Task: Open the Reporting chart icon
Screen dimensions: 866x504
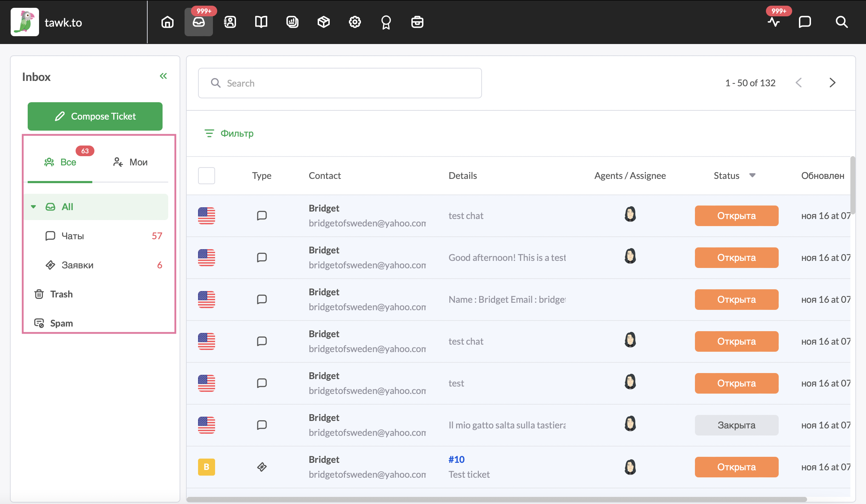Action: (x=292, y=22)
